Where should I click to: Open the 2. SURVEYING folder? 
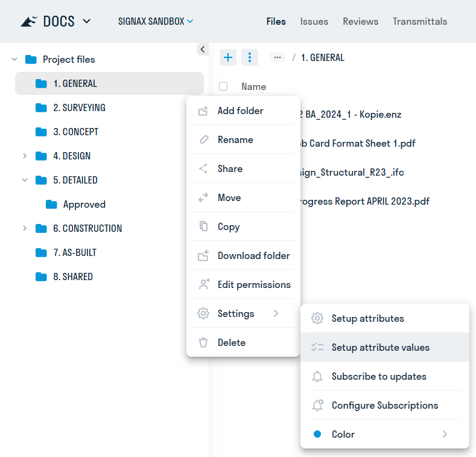coord(79,107)
